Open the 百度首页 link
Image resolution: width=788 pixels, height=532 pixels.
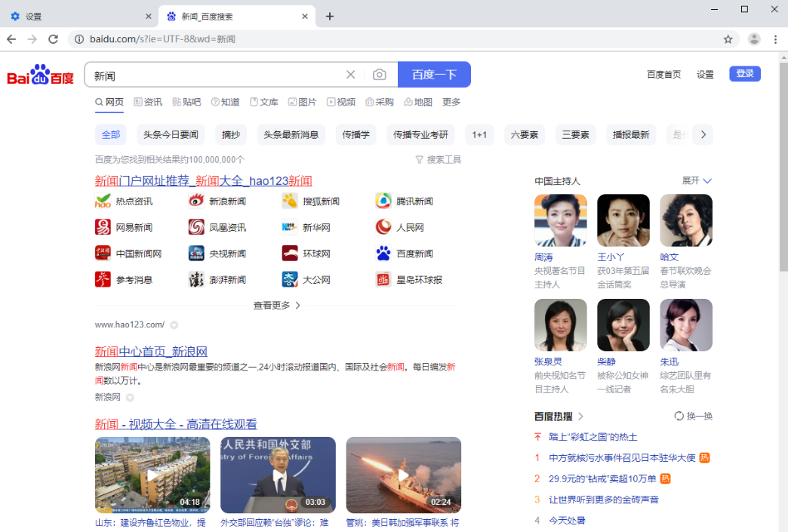point(664,75)
